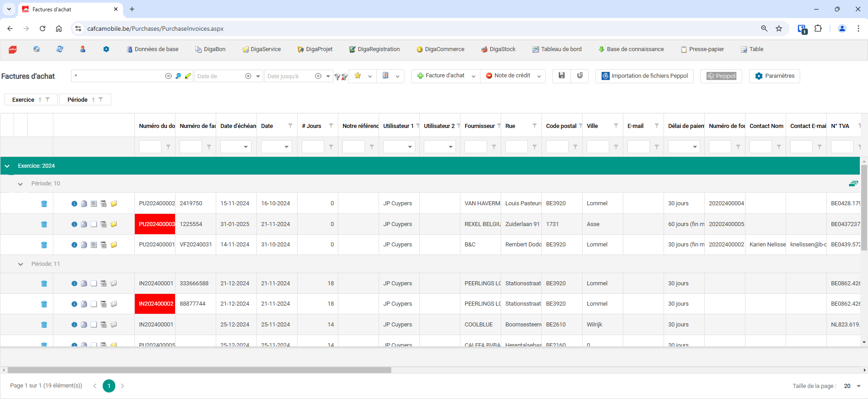Click the copy document icon for PU202400001
The height and width of the screenshot is (411, 868).
tap(84, 245)
